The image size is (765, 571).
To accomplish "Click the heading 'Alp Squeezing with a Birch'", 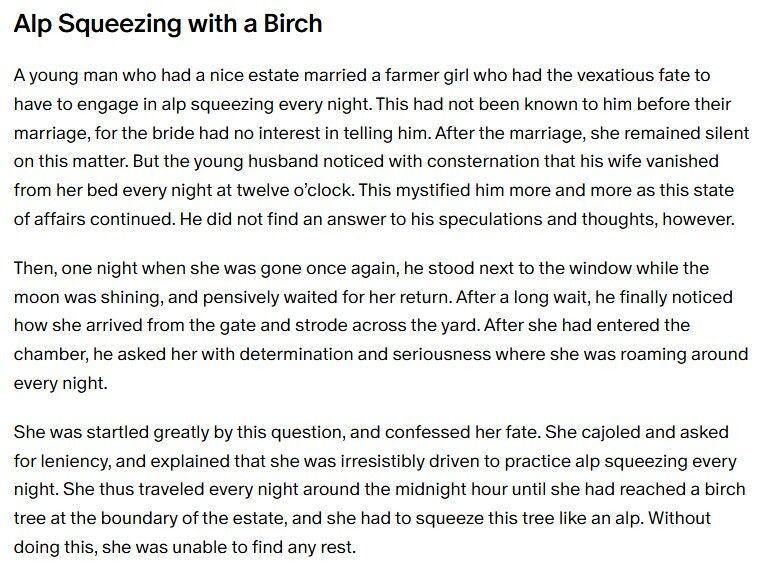I will click(x=168, y=24).
